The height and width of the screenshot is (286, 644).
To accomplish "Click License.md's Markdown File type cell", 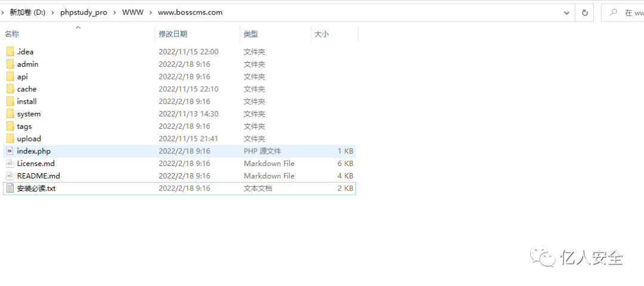I will point(269,164).
